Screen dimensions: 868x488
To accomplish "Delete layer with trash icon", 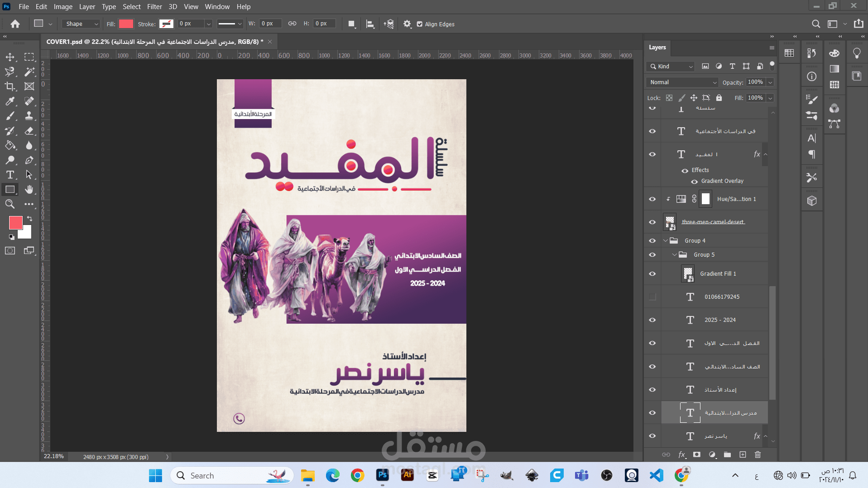I will (x=758, y=455).
